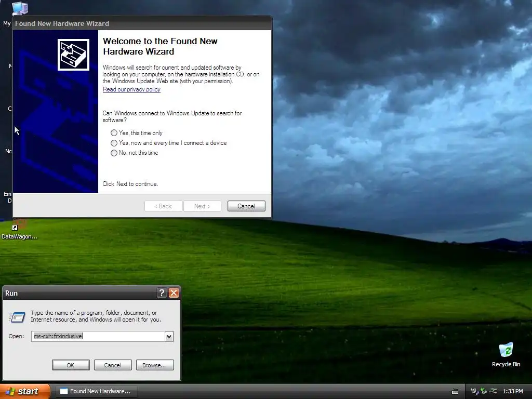Click the Run program icon in dialog

[x=17, y=317]
